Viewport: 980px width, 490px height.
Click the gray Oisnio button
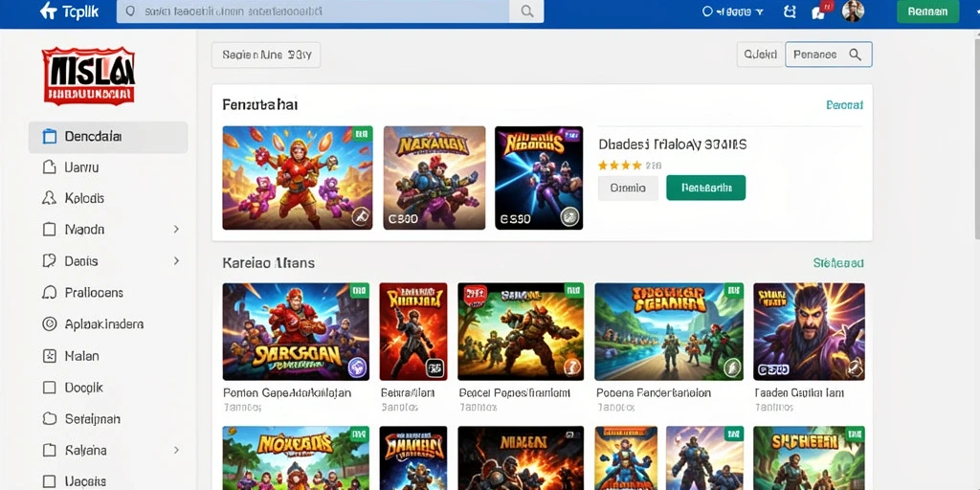coord(628,188)
